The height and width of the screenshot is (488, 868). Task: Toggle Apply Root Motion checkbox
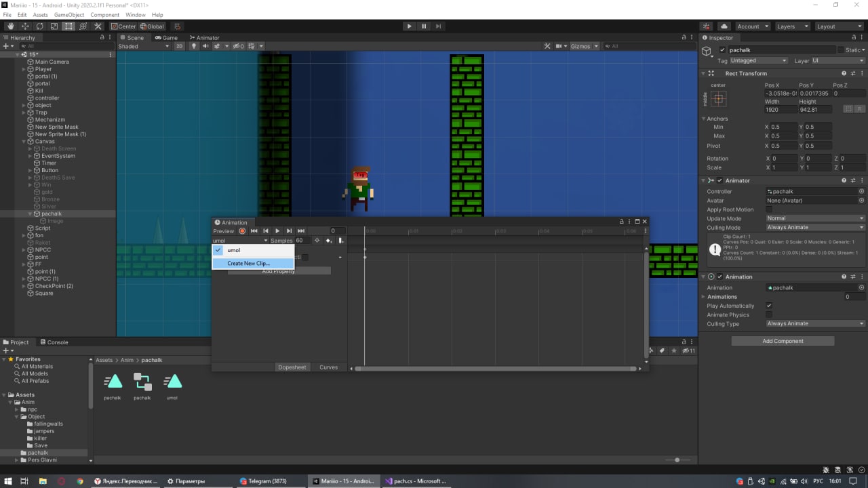(769, 209)
